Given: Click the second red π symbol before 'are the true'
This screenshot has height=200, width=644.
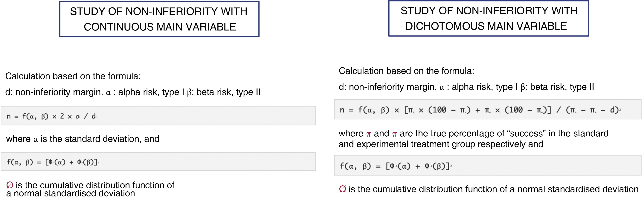Looking at the screenshot, I should pos(394,134).
